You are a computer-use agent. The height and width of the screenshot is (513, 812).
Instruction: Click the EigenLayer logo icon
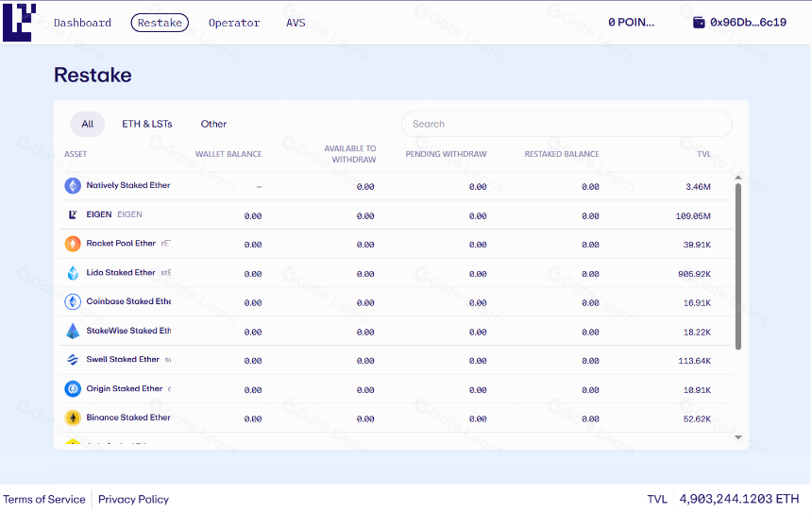pos(19,23)
